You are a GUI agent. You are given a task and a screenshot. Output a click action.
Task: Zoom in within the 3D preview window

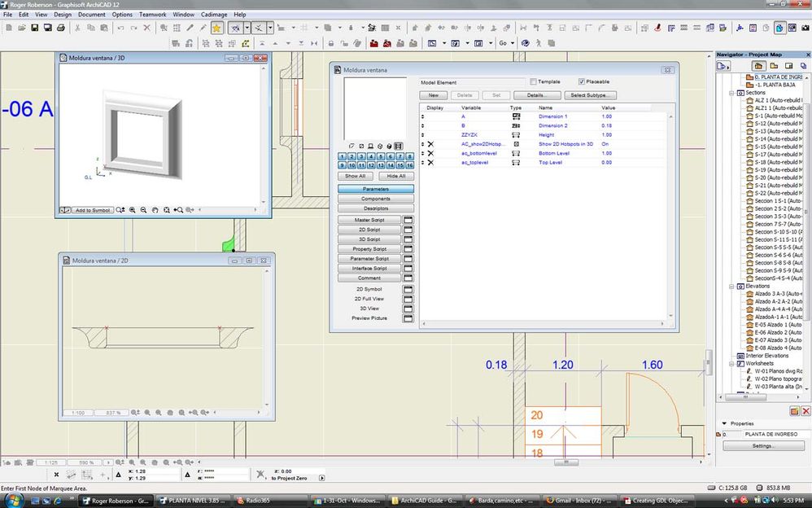[x=132, y=210]
